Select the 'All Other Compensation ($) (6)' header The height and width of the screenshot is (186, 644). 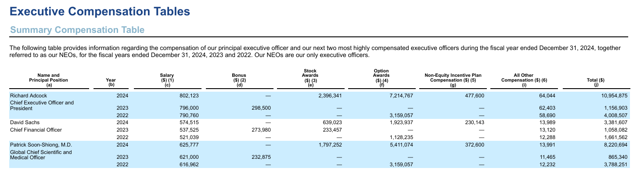524,80
